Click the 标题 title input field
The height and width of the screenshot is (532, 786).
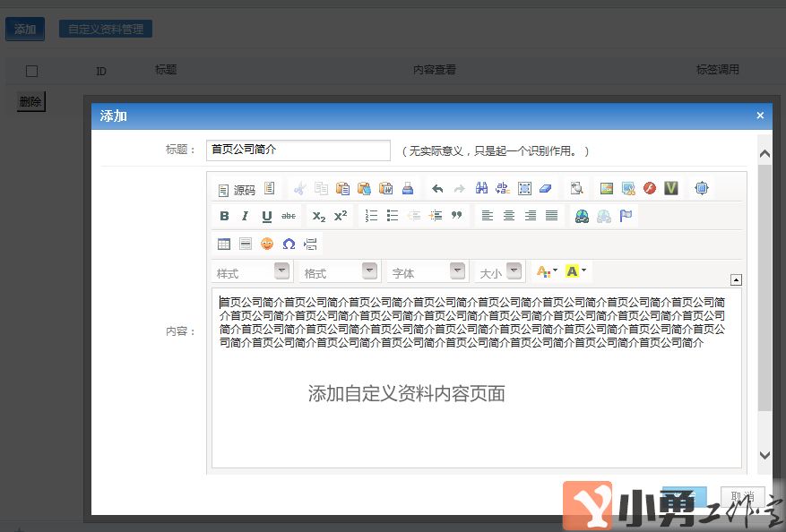click(x=298, y=150)
